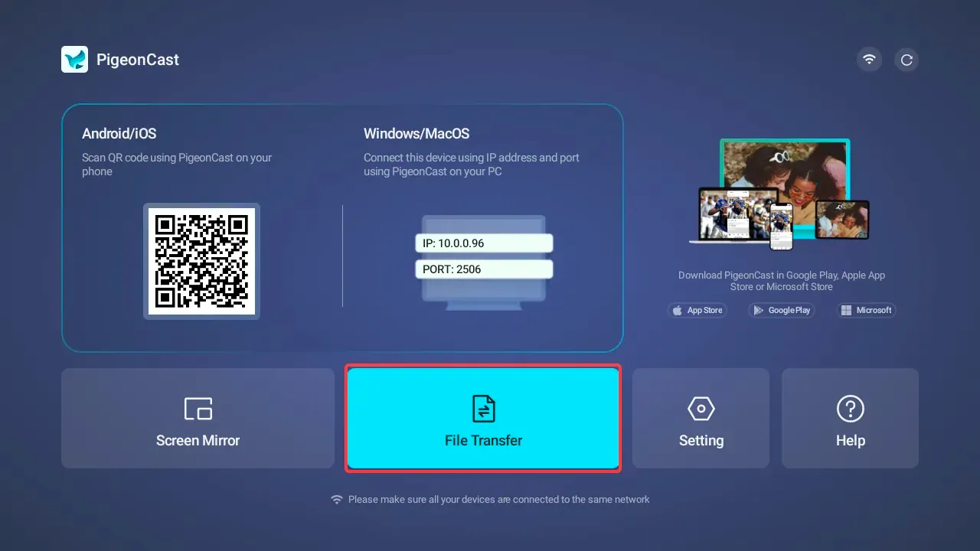The image size is (980, 551).
Task: Click the PORT: 2506 field
Action: pyautogui.click(x=484, y=269)
